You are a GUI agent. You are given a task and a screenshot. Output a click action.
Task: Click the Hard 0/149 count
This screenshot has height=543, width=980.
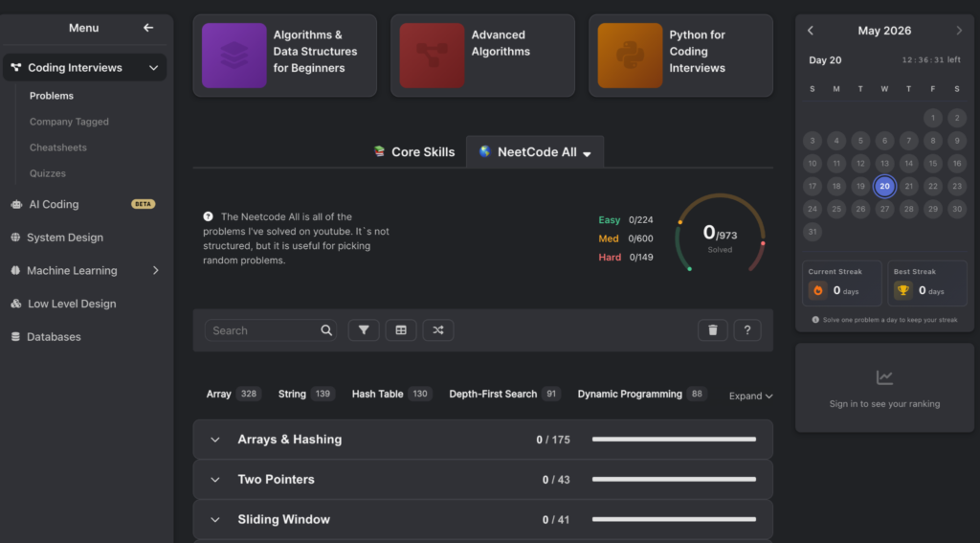[626, 258]
